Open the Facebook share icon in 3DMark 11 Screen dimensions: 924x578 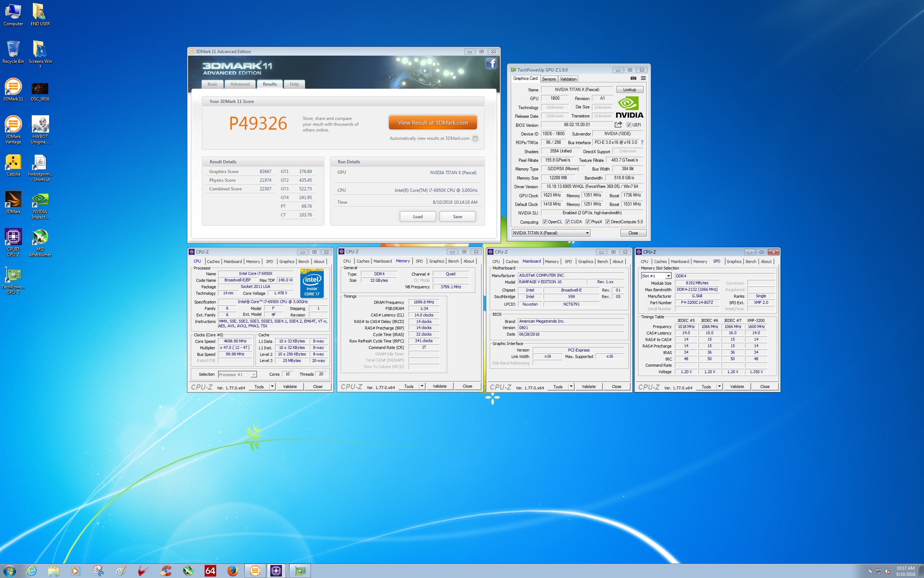491,64
